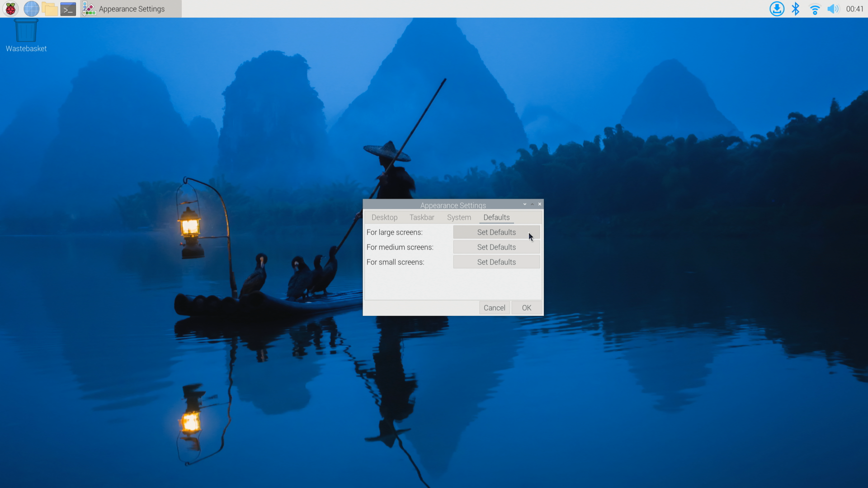Open the Wi-Fi network menu
Screen dimensions: 868x488
point(815,9)
